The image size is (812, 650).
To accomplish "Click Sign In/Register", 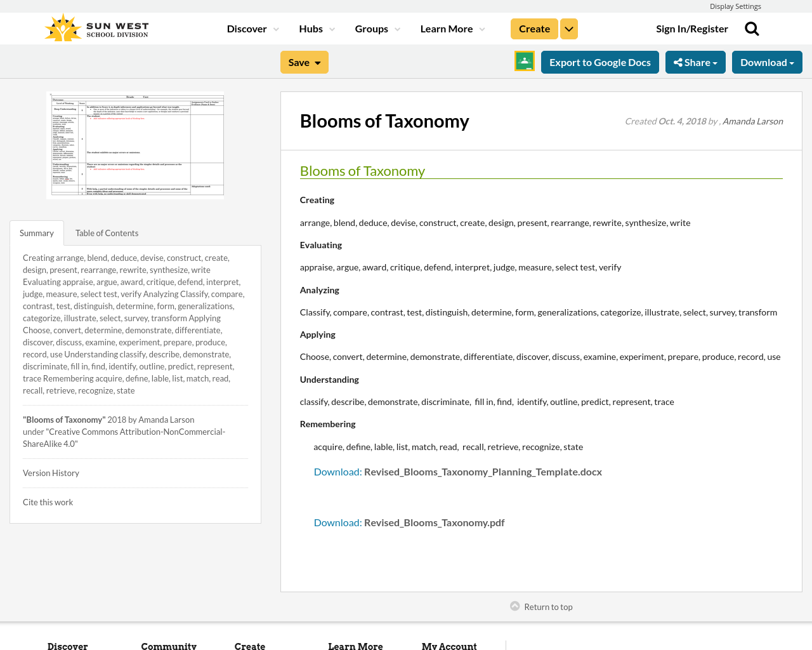I will click(692, 27).
